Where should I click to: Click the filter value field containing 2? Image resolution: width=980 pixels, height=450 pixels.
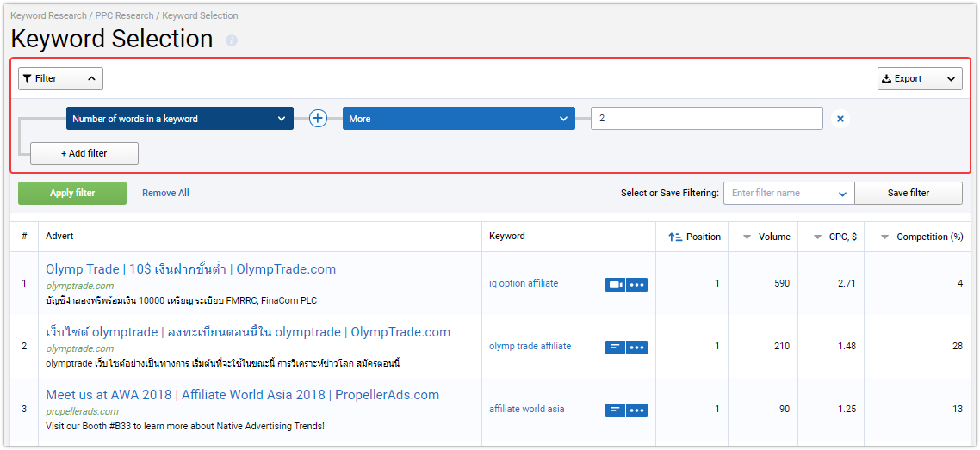[x=707, y=119]
